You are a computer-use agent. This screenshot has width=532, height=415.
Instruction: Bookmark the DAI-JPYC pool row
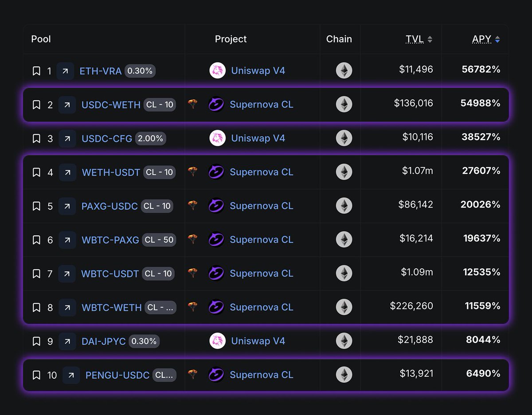pos(36,341)
